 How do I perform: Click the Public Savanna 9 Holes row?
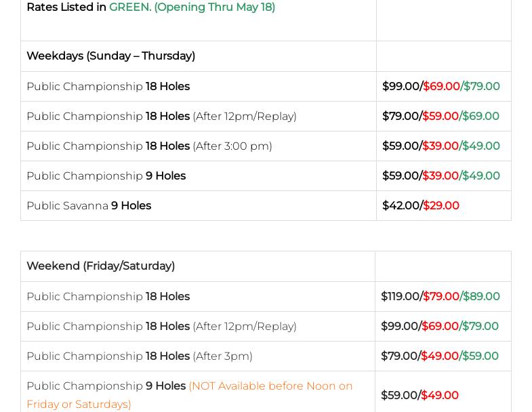(x=89, y=206)
